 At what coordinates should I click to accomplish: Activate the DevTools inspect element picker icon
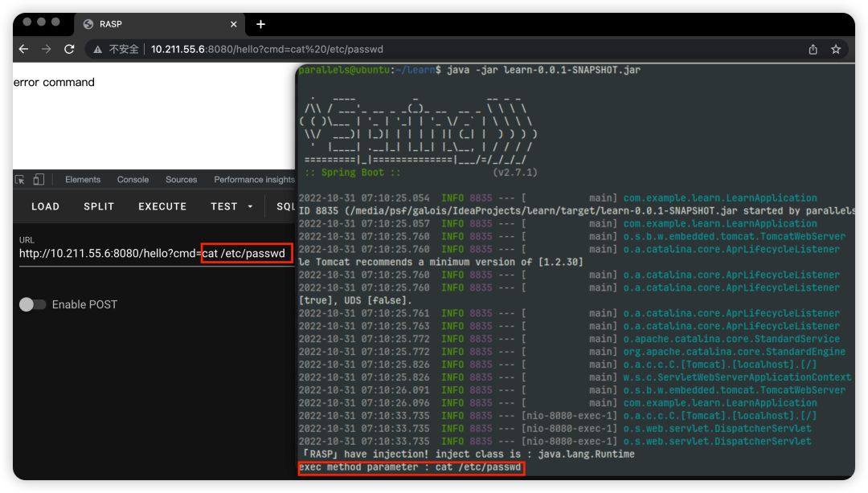tap(20, 180)
